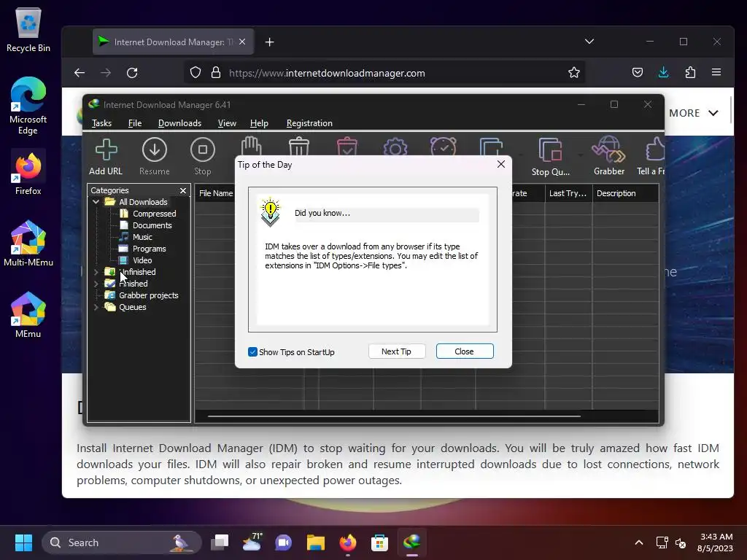Click the alarm clock Scheduler icon
Image resolution: width=747 pixels, height=560 pixels.
[x=443, y=147]
